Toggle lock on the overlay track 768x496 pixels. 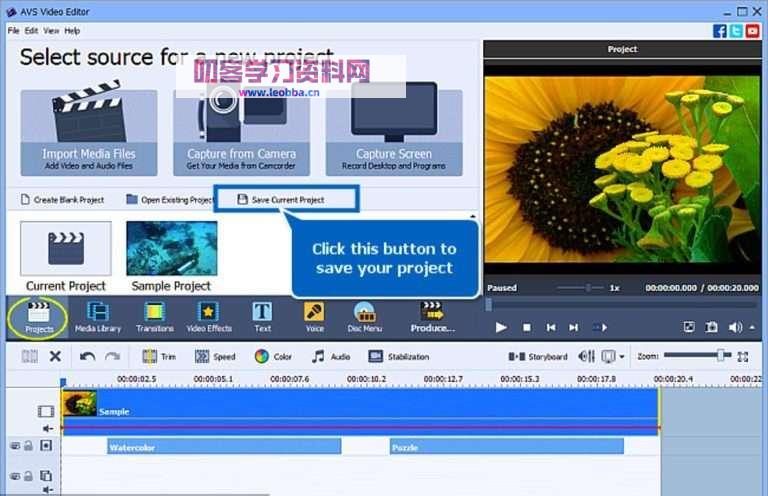click(x=28, y=476)
